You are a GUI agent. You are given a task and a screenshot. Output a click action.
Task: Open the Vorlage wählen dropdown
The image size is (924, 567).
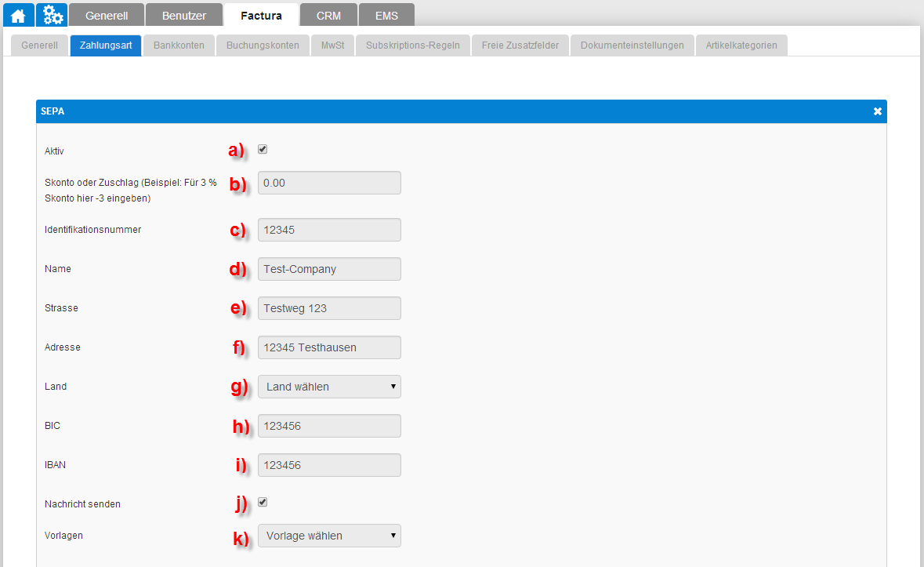329,536
